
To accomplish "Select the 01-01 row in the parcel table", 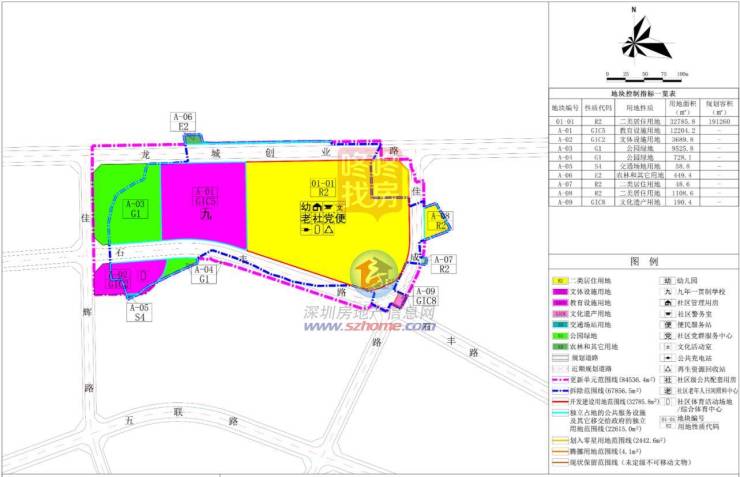I will [641, 121].
